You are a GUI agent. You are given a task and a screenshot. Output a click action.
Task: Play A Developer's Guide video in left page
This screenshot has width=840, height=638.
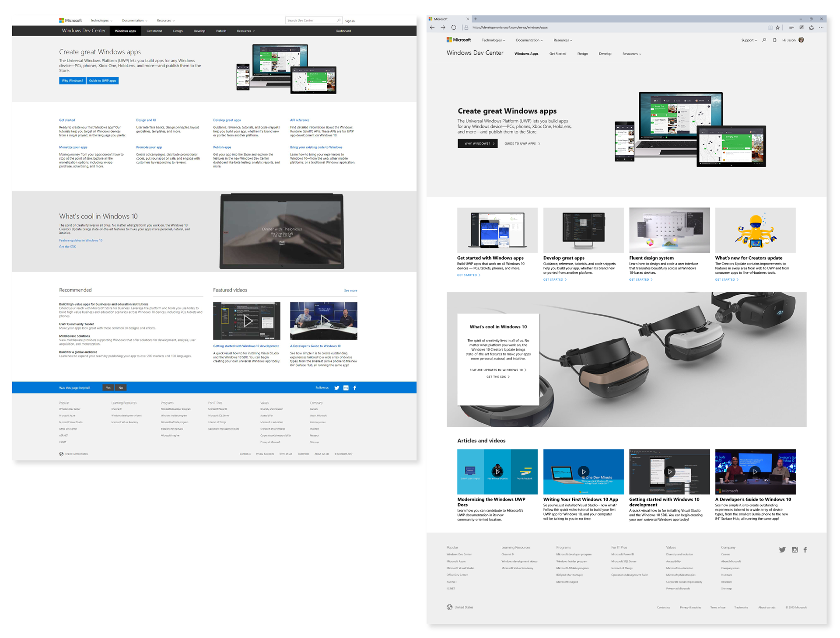click(324, 321)
